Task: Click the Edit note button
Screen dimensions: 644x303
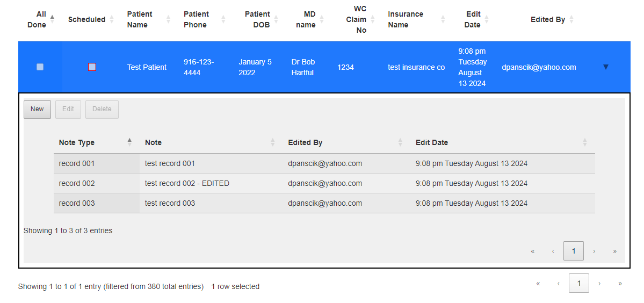Action: (x=68, y=109)
